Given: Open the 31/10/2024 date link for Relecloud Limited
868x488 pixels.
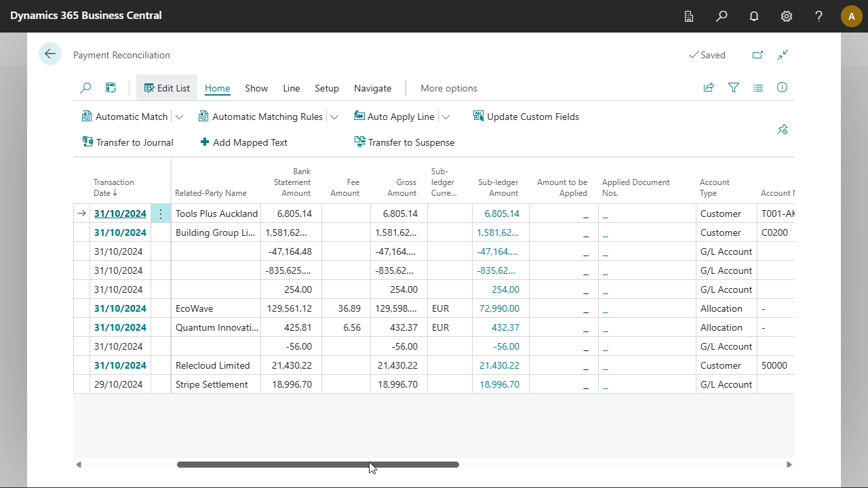Looking at the screenshot, I should (x=120, y=365).
